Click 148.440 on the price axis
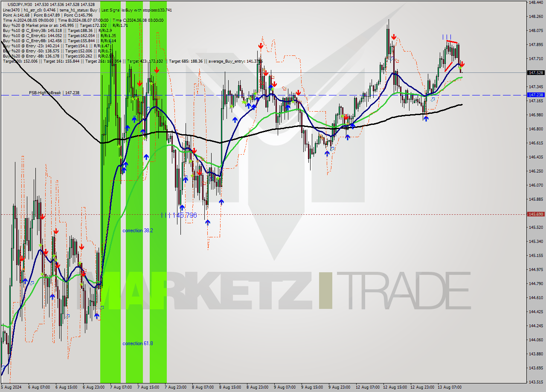This screenshot has height=392, width=546. coord(536,3)
